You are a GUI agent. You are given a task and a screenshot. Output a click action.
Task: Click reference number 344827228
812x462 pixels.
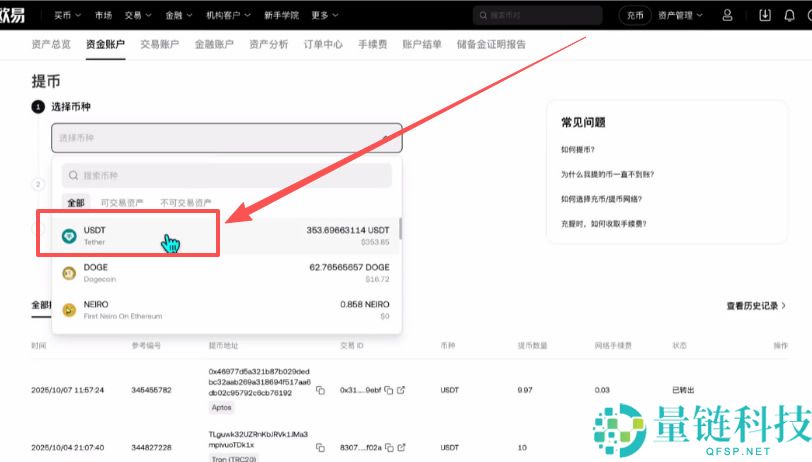(151, 447)
